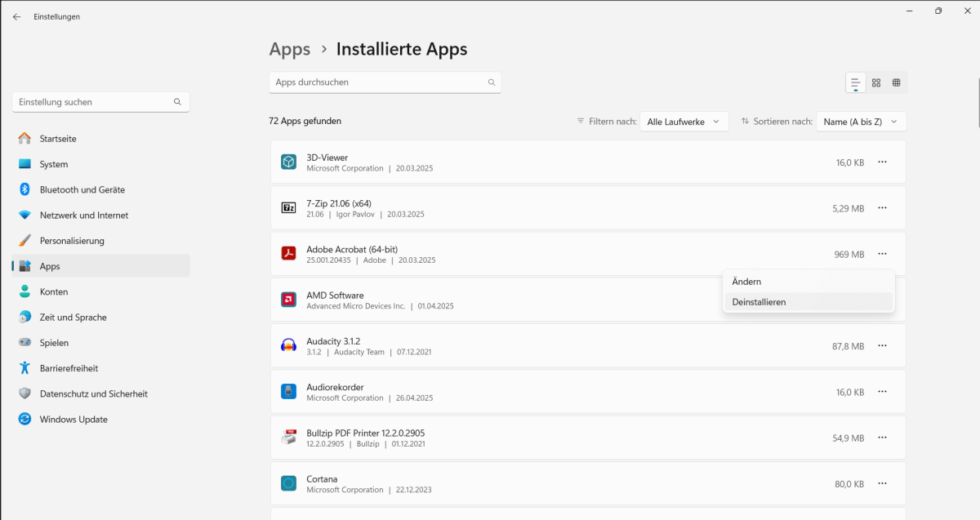Select Apps in the sidebar
Image resolution: width=980 pixels, height=520 pixels.
tap(101, 266)
